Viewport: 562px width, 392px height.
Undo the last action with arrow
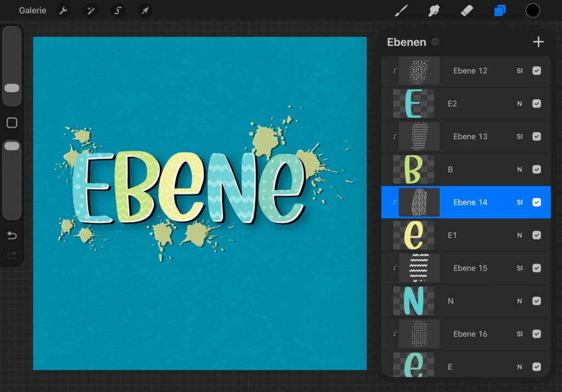pos(12,235)
